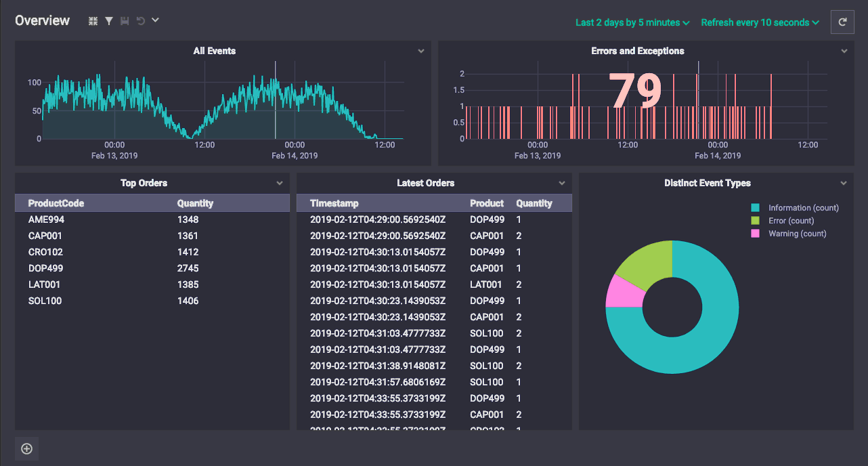Screen dimensions: 868x466
Task: Click the collapse/fit dashboard icon beside Overview
Action: pyautogui.click(x=93, y=21)
